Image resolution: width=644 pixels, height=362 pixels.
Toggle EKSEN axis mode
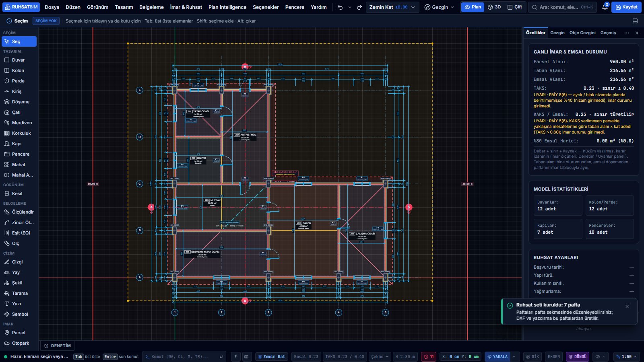coord(554,357)
